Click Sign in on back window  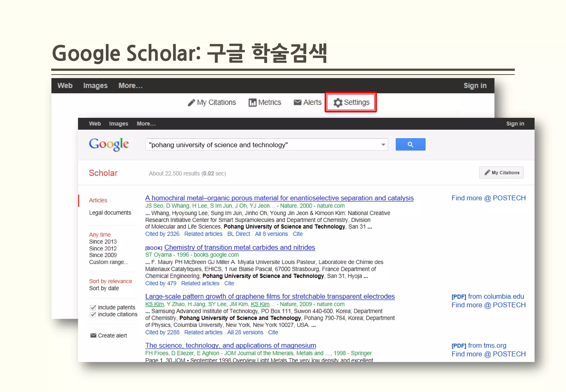[475, 86]
